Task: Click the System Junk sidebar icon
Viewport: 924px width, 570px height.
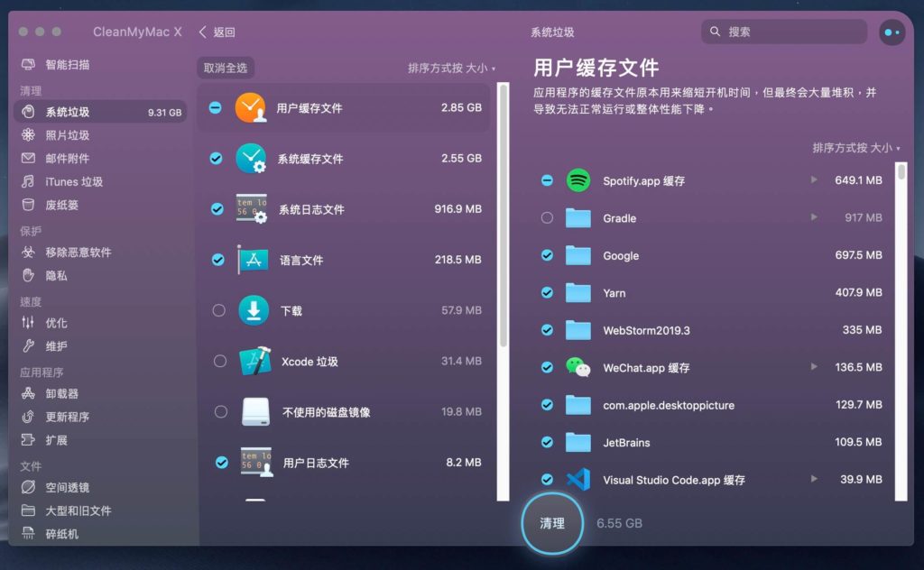Action: [x=28, y=111]
